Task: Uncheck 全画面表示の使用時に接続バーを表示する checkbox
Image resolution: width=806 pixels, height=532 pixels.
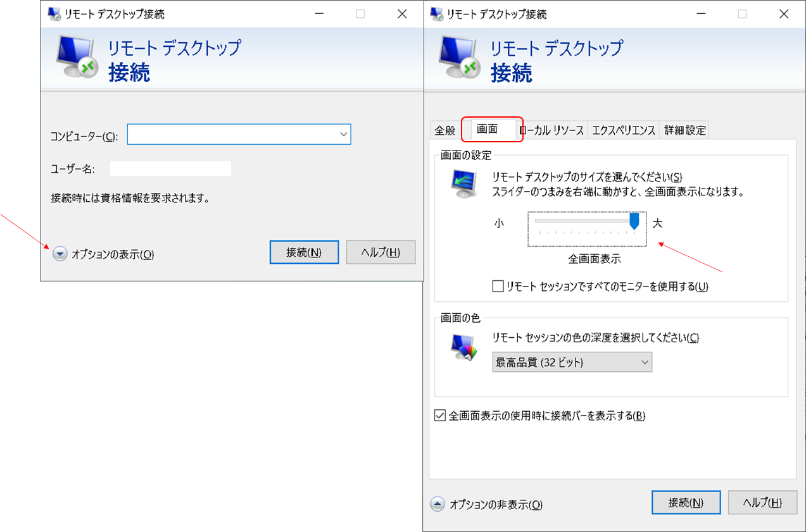Action: 440,416
